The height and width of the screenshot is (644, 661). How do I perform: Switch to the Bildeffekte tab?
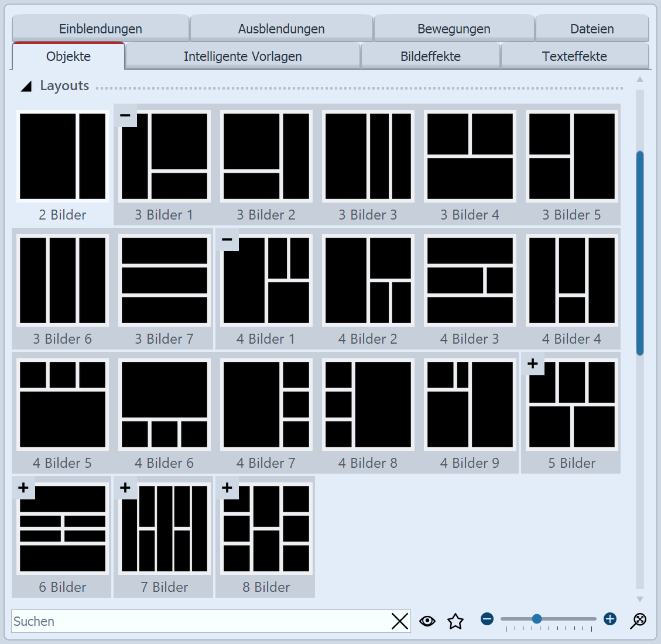click(x=430, y=56)
